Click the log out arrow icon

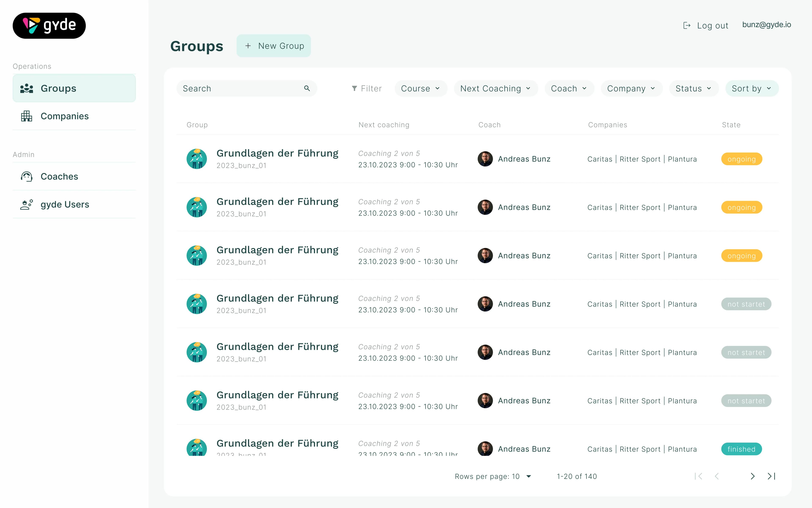tap(687, 26)
